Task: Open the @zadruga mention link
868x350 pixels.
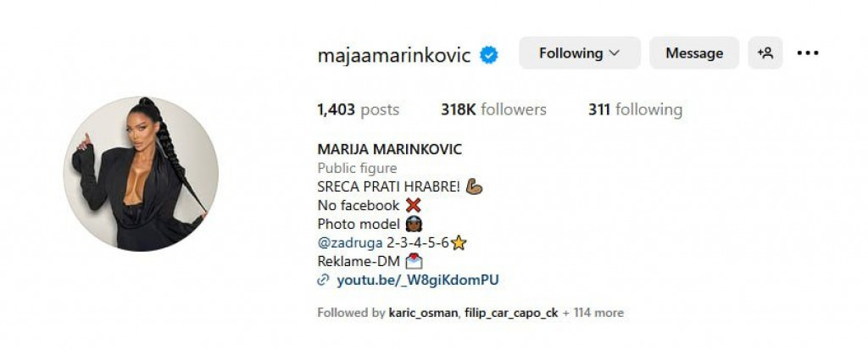Action: tap(350, 242)
